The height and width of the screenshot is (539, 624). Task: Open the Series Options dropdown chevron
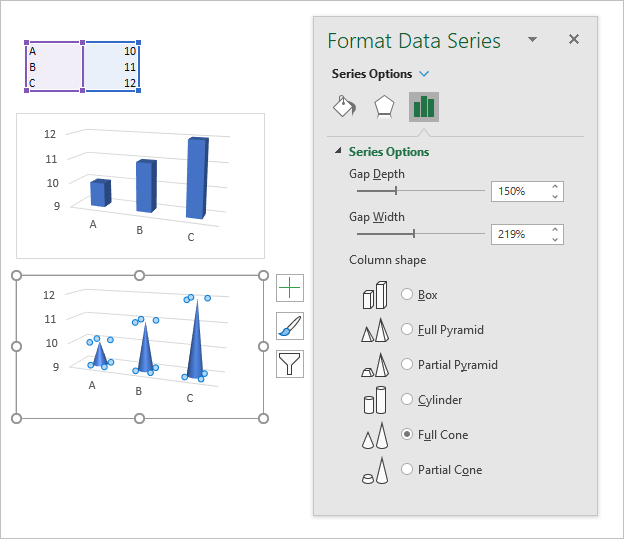pos(424,74)
